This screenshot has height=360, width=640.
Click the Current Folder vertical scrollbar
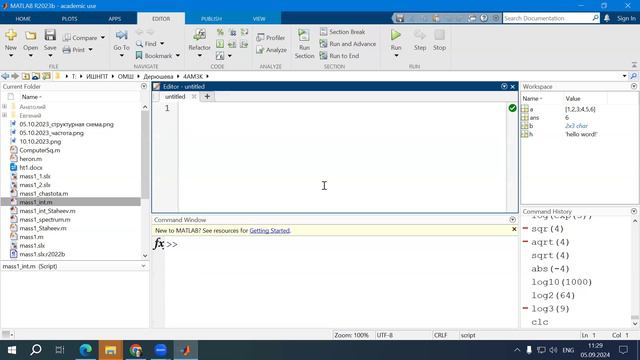click(x=145, y=154)
